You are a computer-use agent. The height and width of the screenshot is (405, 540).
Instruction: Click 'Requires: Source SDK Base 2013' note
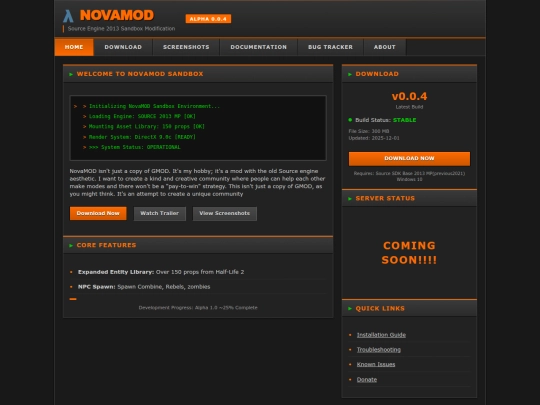409,176
